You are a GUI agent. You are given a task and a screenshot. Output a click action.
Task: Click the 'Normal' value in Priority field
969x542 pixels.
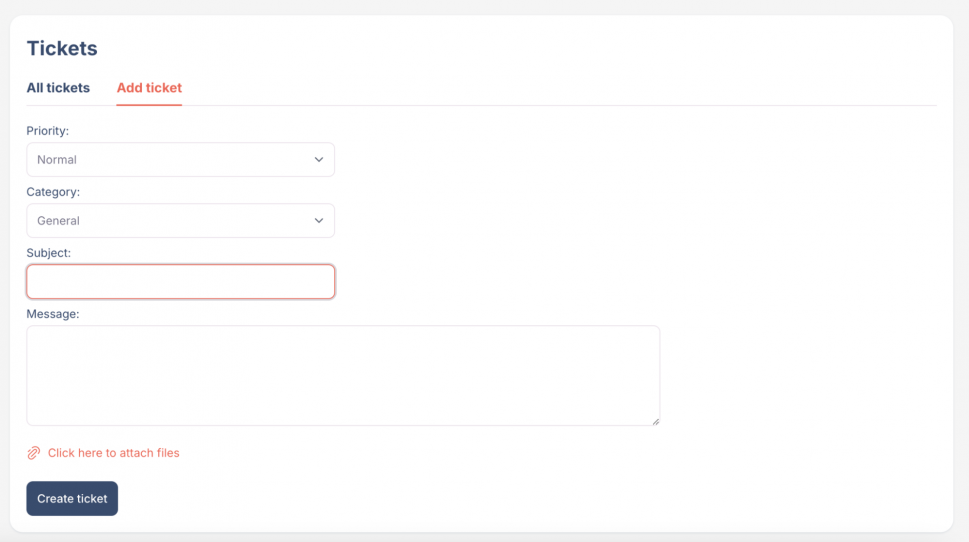57,159
